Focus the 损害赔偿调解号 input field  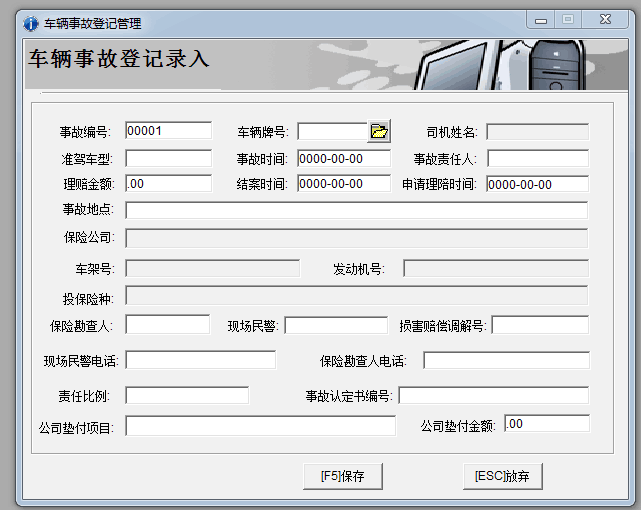[x=540, y=325]
